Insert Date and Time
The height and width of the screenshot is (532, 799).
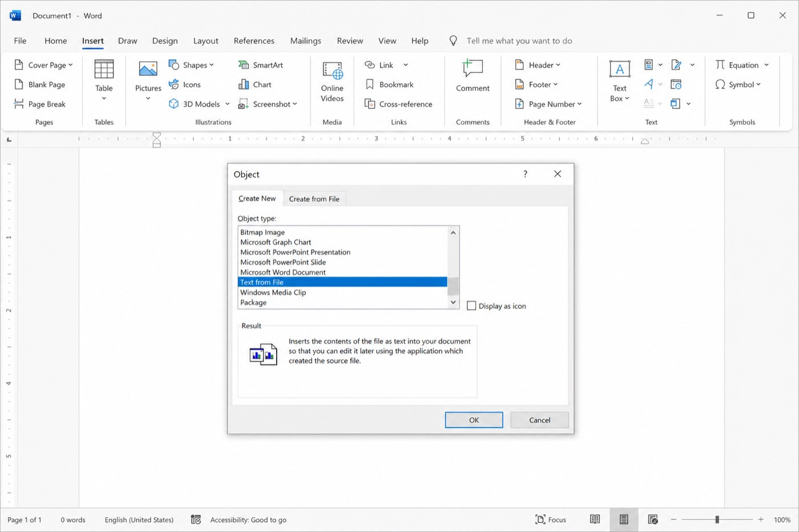676,84
